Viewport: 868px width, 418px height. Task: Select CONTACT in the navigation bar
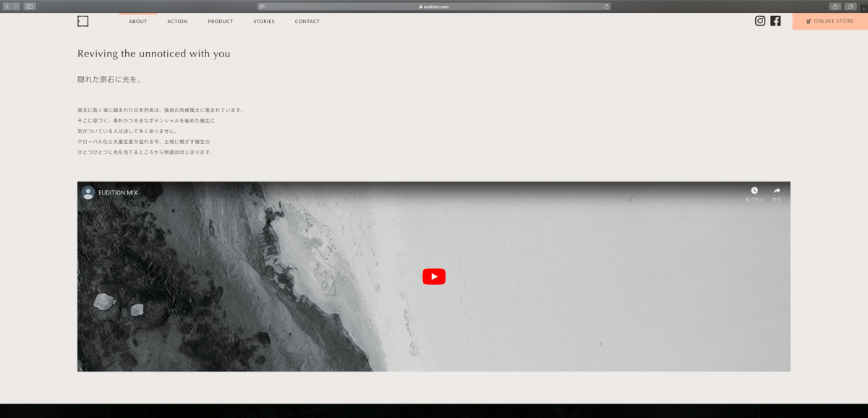click(x=307, y=22)
